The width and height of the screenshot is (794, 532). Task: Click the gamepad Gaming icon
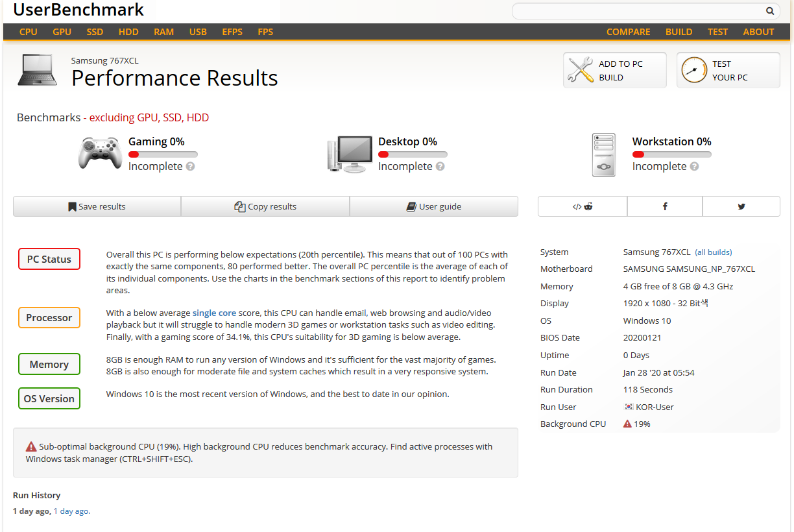click(100, 153)
